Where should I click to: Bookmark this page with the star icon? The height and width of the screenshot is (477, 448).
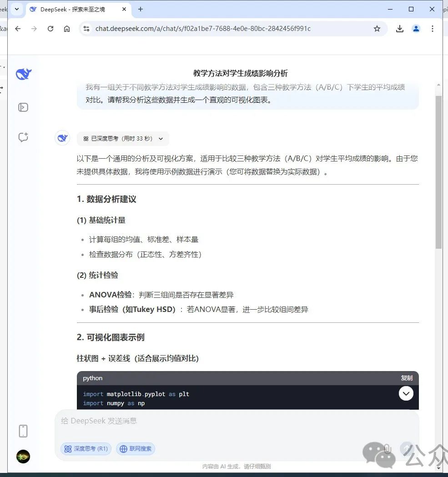click(377, 28)
